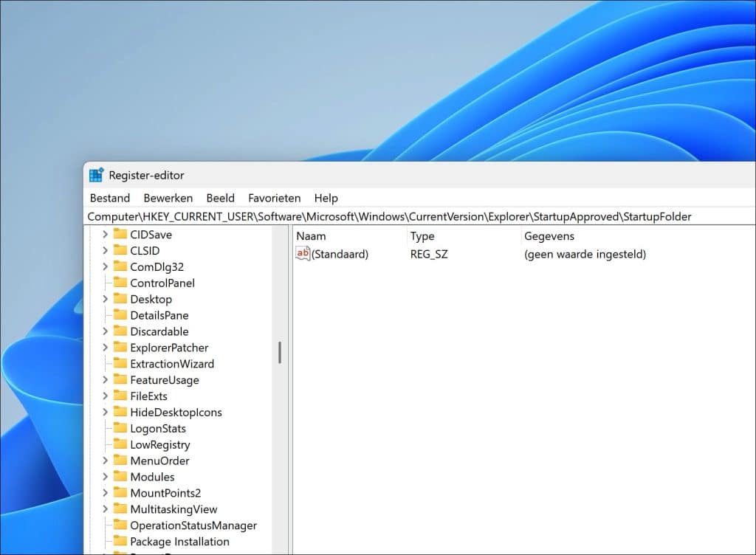756x555 pixels.
Task: Expand the Modules registry key
Action: click(x=106, y=477)
